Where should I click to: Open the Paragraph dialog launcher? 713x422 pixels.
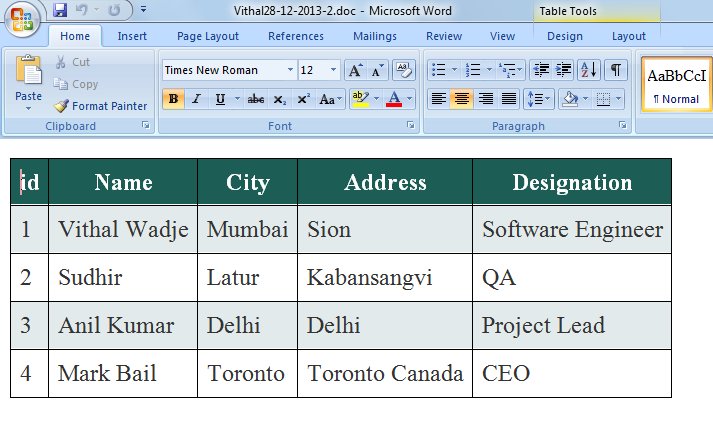point(623,125)
